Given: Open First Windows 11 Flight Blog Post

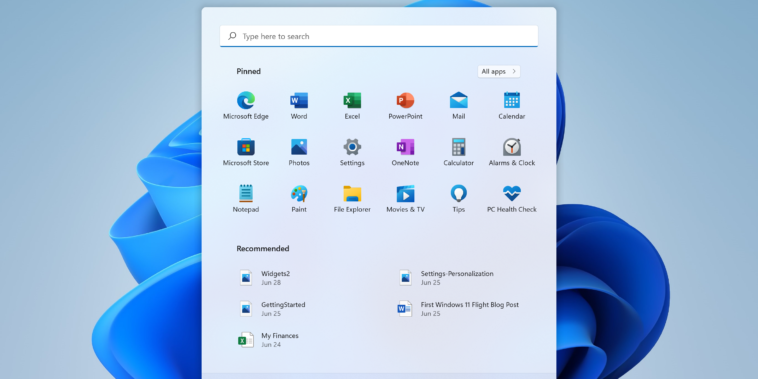Looking at the screenshot, I should click(x=468, y=308).
